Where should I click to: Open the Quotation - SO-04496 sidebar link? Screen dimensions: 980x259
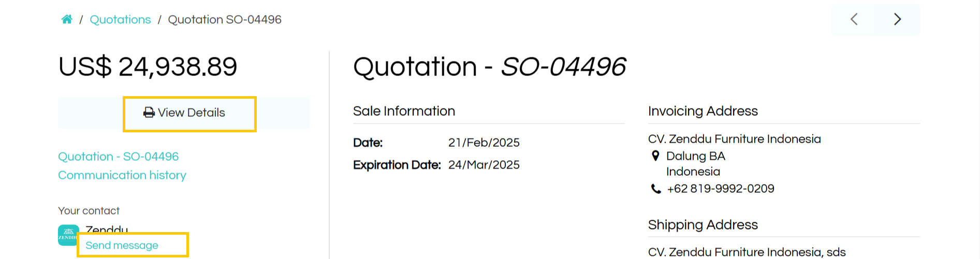pos(118,157)
